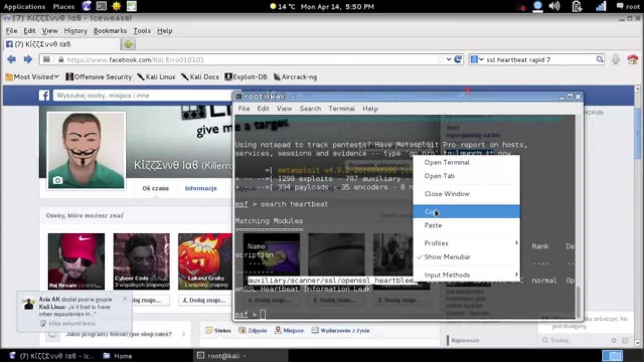This screenshot has height=362, width=644.
Task: Open the search engine selector dropdown
Action: point(476,59)
